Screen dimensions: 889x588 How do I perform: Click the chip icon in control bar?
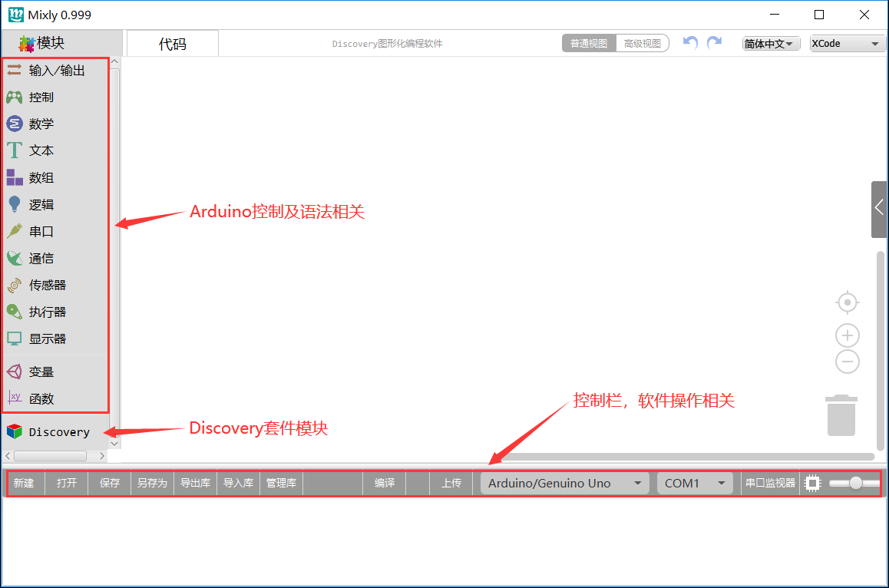click(812, 483)
